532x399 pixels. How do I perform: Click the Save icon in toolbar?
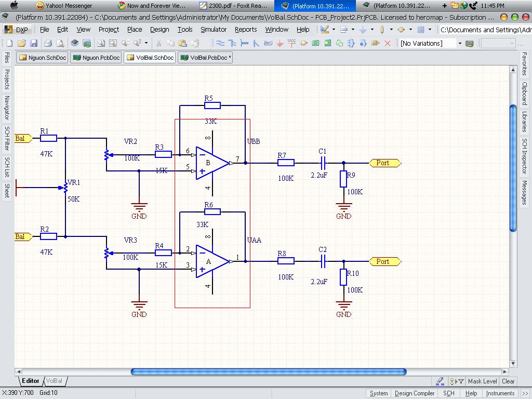(x=34, y=43)
